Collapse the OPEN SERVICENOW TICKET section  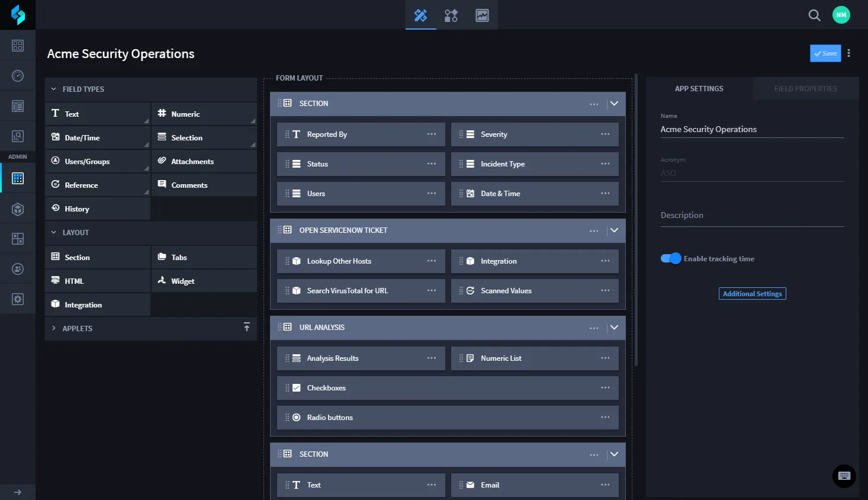614,230
